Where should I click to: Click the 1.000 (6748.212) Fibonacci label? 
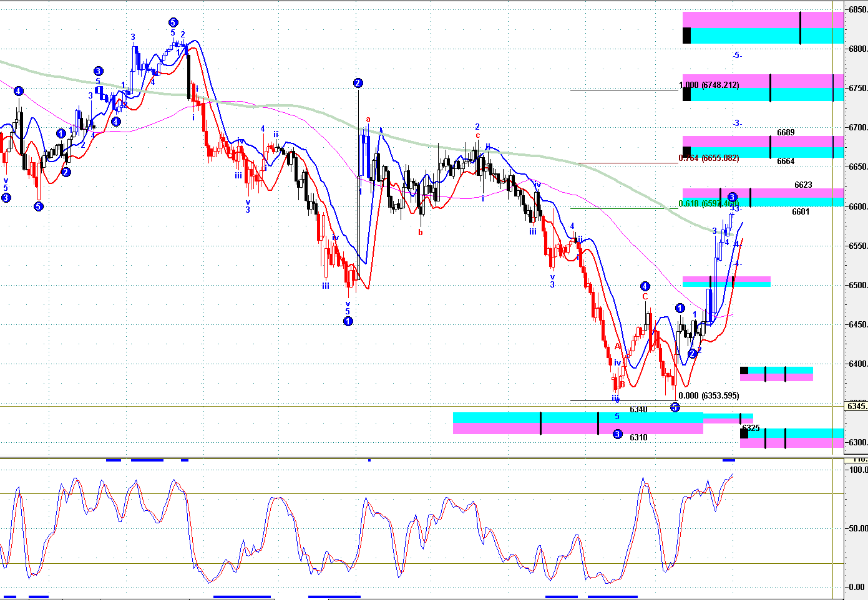pos(709,85)
